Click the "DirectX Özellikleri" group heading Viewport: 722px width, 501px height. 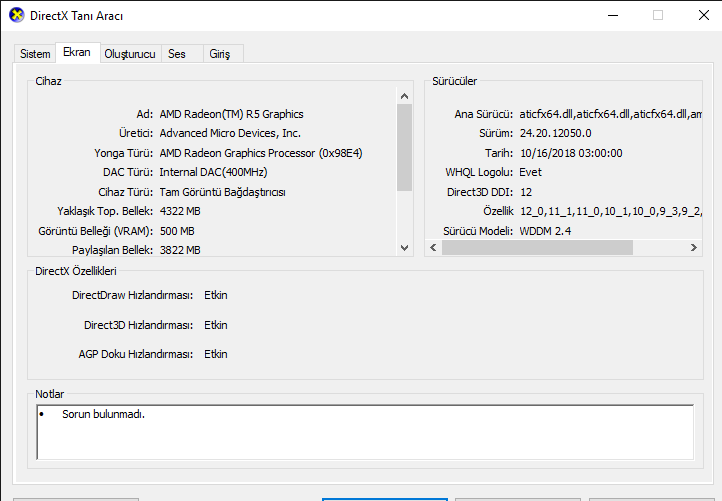[76, 271]
